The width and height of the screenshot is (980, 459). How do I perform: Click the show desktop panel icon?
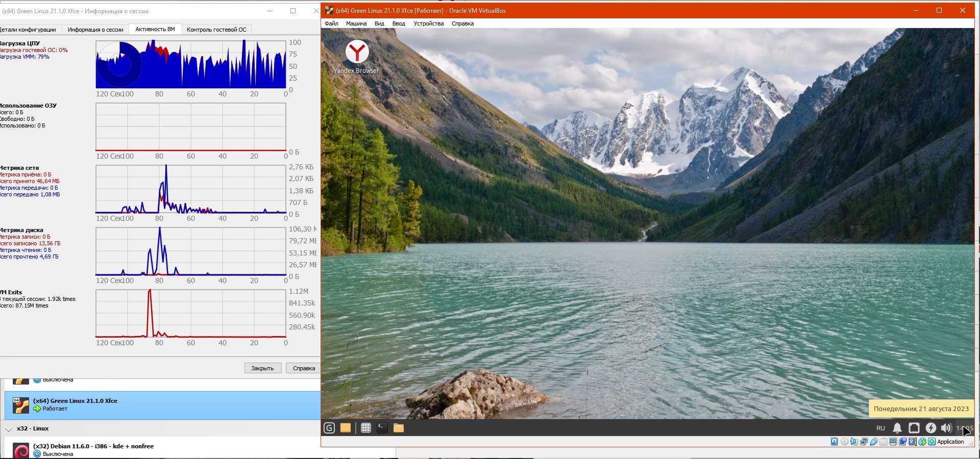tap(346, 428)
